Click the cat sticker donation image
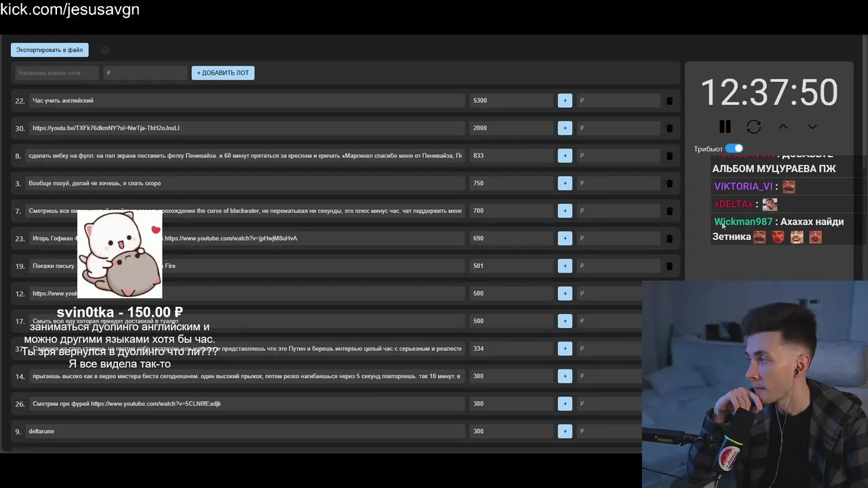 [x=120, y=254]
